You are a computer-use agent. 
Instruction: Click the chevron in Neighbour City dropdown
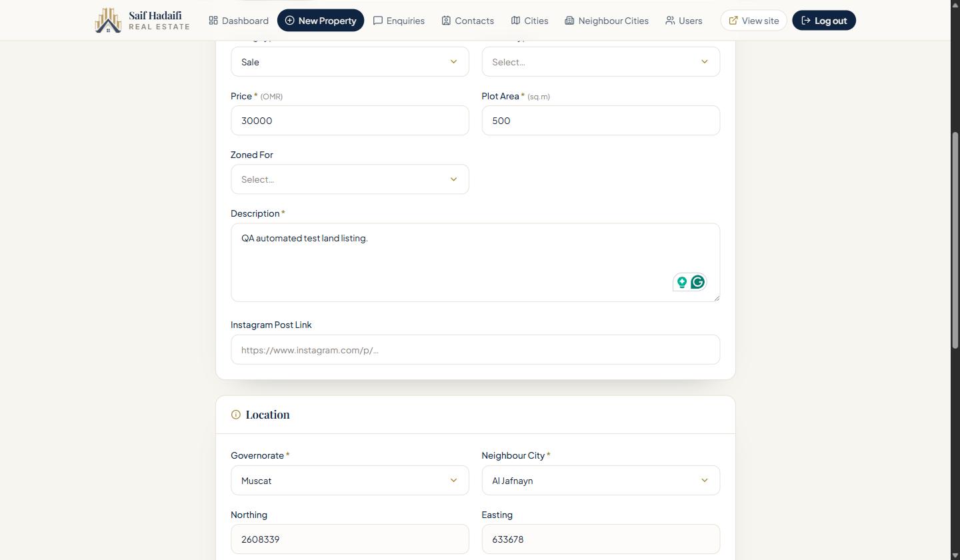click(x=704, y=481)
